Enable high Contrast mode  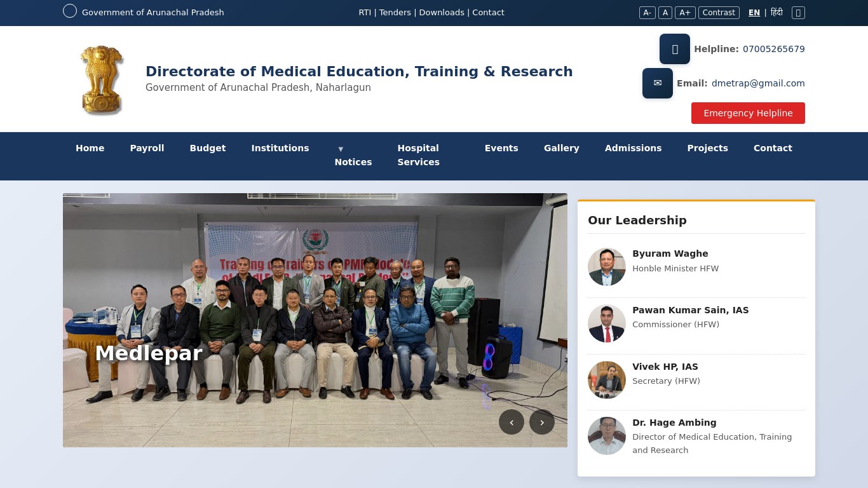[718, 12]
